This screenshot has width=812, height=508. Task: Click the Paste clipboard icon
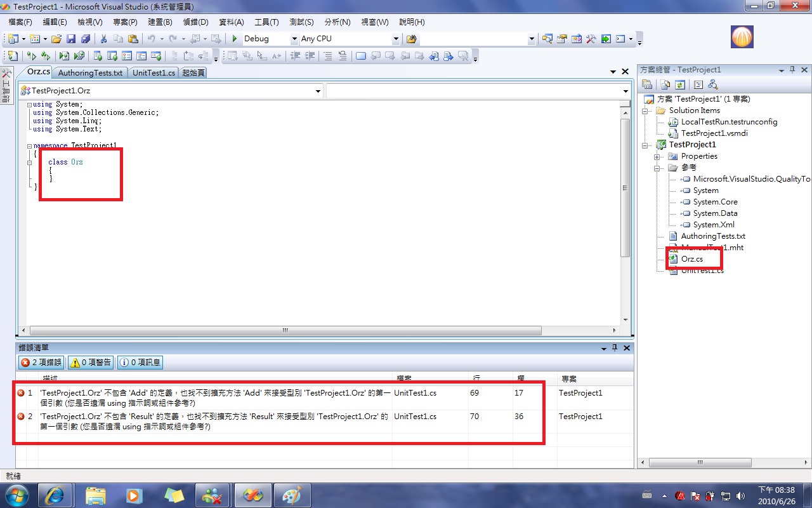click(x=133, y=39)
